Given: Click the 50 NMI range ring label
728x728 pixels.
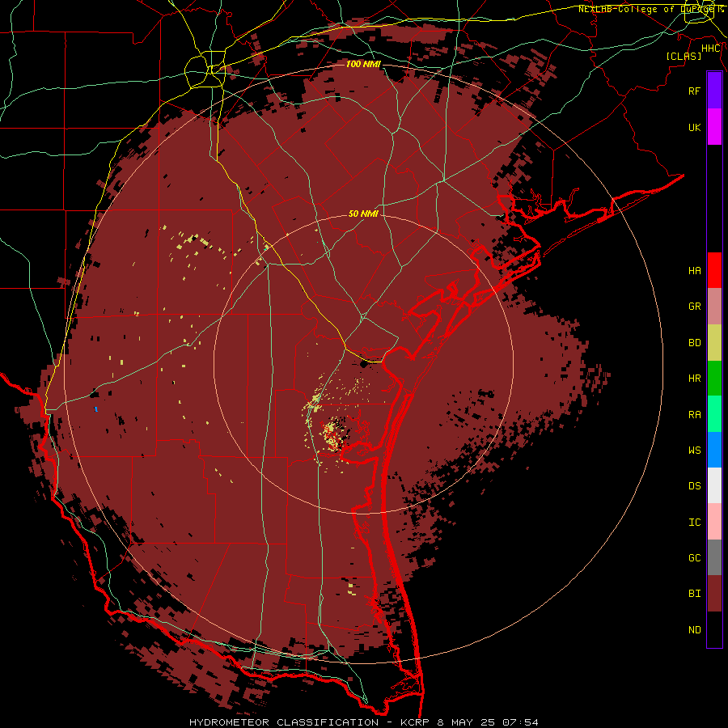Looking at the screenshot, I should click(x=363, y=214).
